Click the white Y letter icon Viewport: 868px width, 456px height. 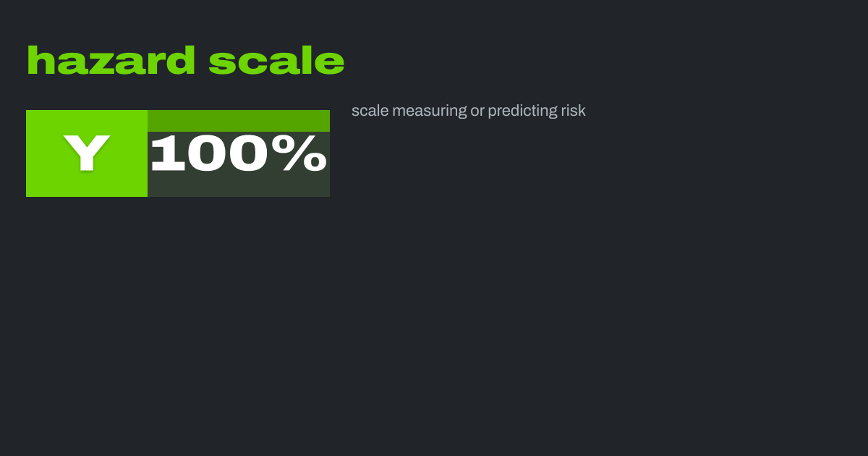pyautogui.click(x=87, y=153)
